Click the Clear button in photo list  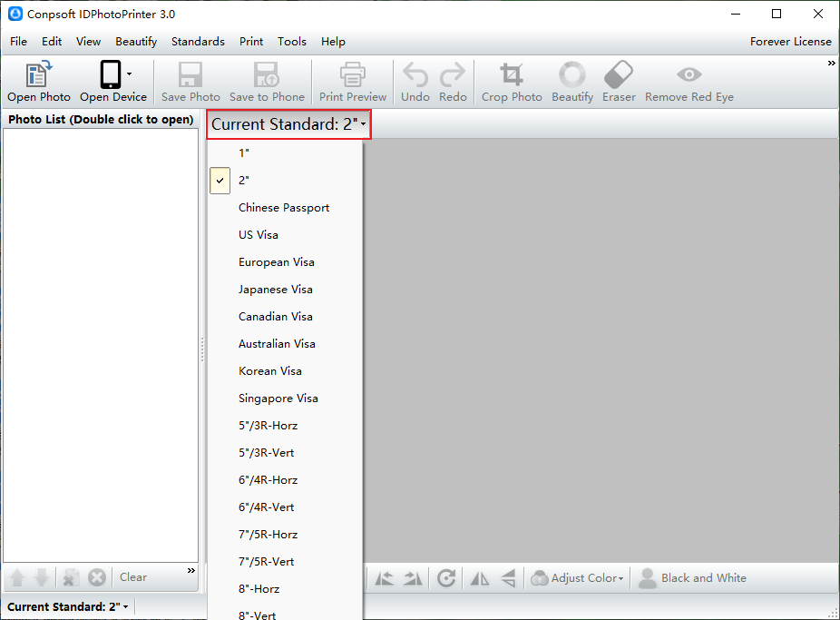tap(132, 577)
